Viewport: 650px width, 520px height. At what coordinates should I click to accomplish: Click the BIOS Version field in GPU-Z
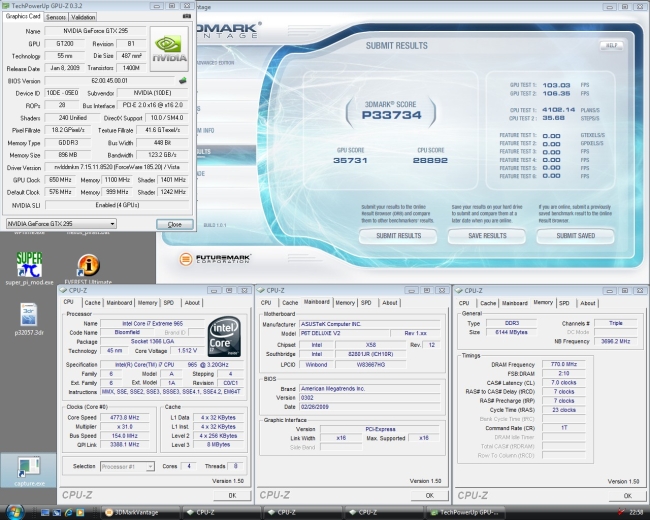tap(110, 80)
